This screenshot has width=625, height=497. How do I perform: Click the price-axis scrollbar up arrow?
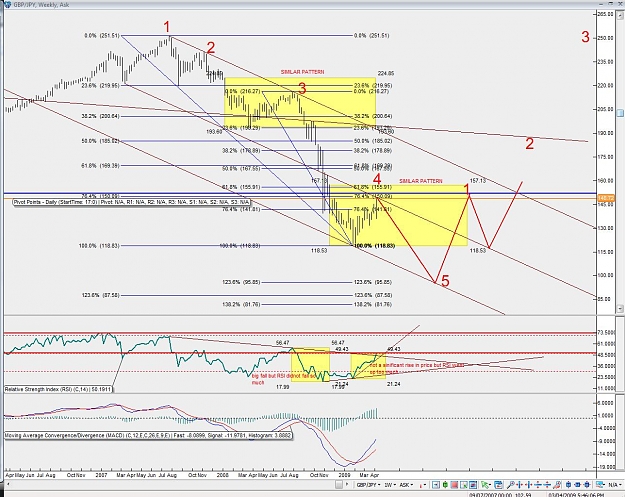click(x=620, y=15)
